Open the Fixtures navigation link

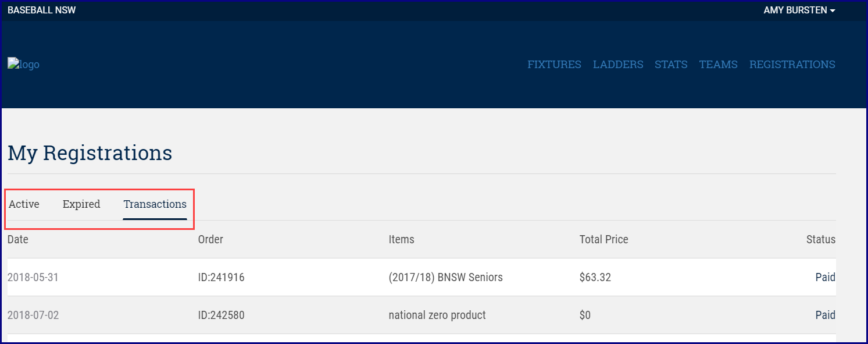point(554,65)
